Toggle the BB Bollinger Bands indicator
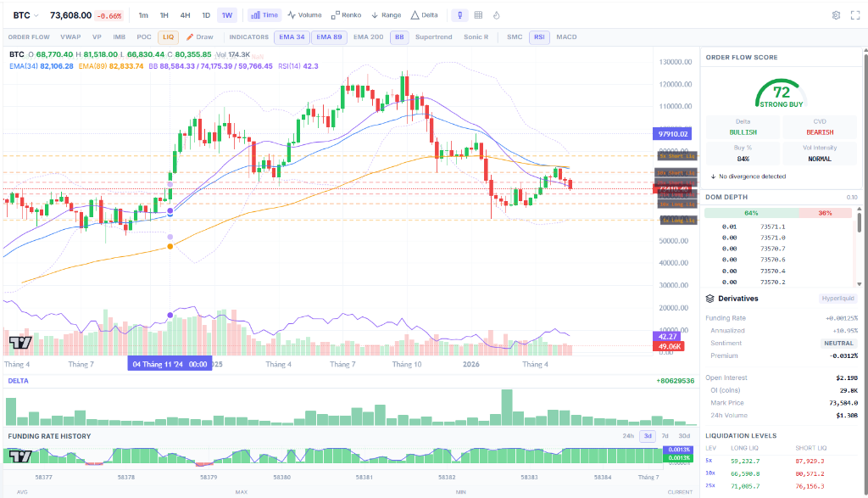 pos(400,37)
